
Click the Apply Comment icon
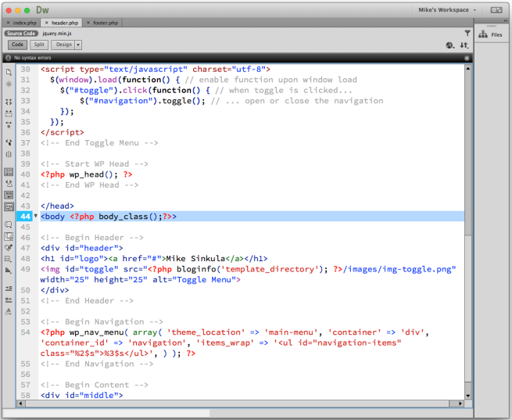9,224
